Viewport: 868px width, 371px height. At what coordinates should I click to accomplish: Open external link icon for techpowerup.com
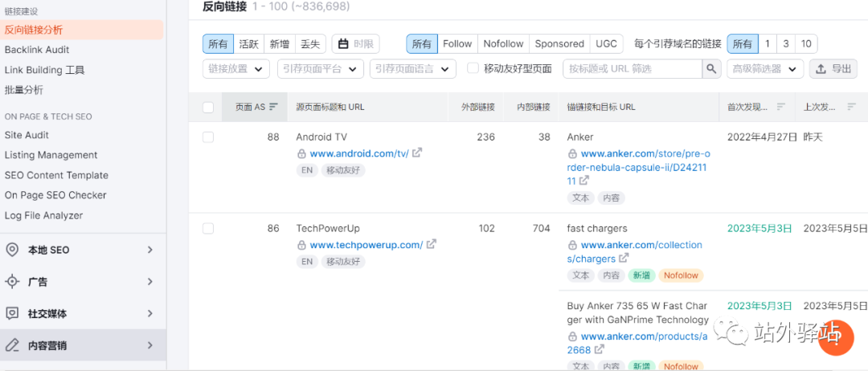432,244
